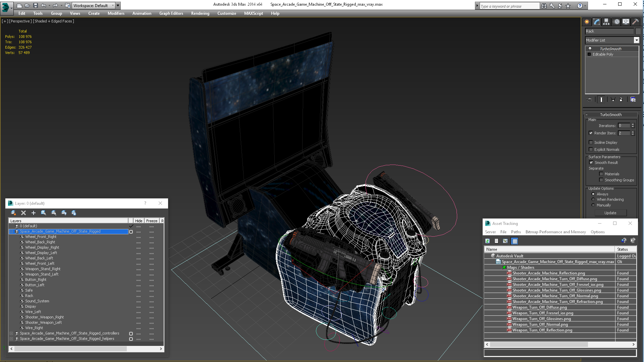Click the Communication Center satellite icon
This screenshot has height=362, width=644.
(560, 6)
